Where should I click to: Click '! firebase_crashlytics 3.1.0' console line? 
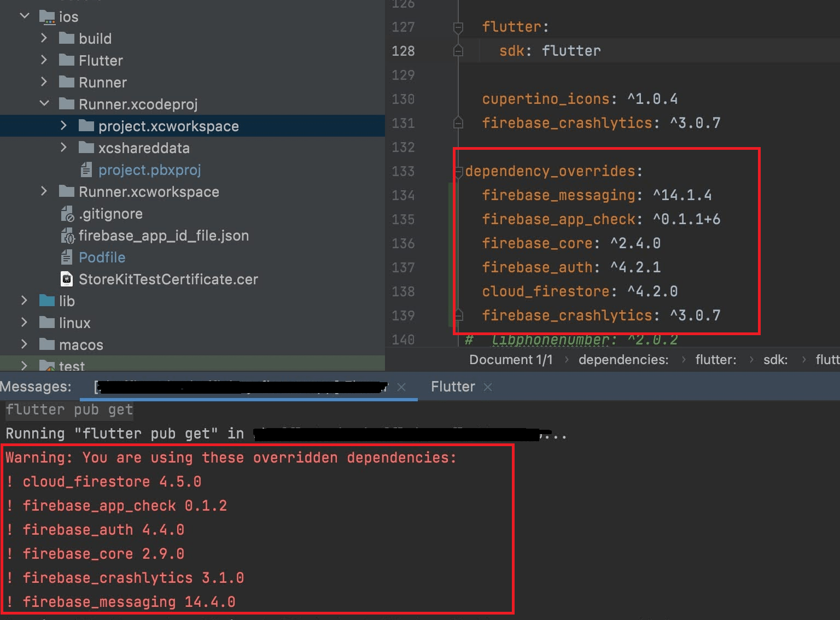[125, 578]
